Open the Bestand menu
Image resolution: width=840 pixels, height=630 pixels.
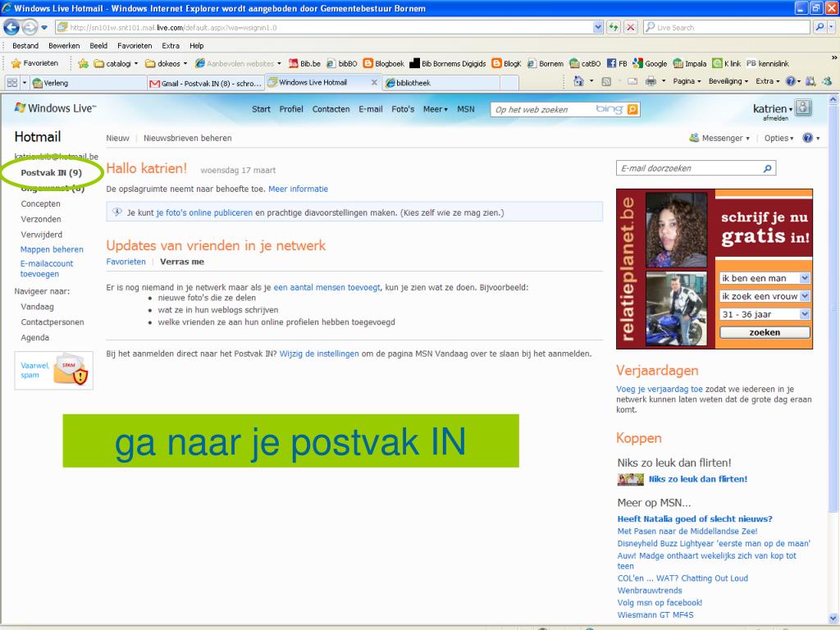(25, 46)
